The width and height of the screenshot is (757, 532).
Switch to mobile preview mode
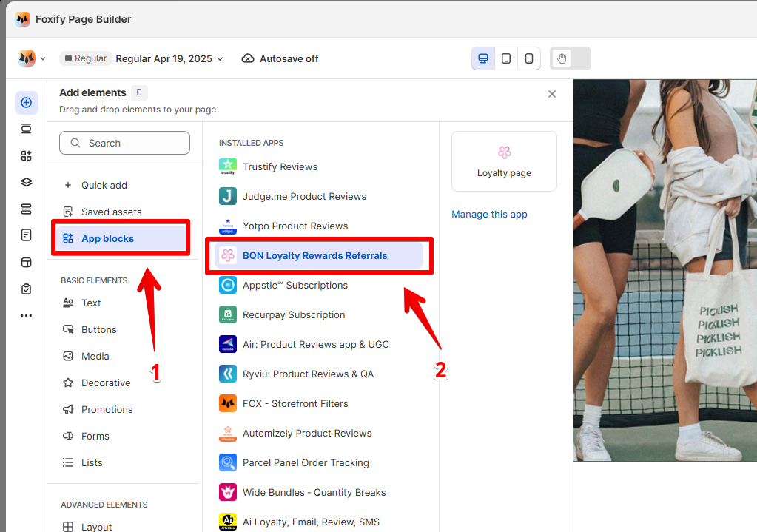[x=529, y=58]
